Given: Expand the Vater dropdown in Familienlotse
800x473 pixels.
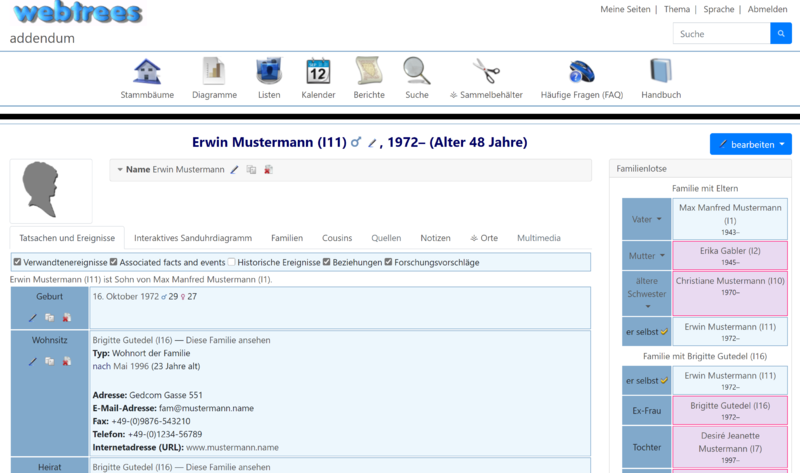Looking at the screenshot, I should point(645,219).
